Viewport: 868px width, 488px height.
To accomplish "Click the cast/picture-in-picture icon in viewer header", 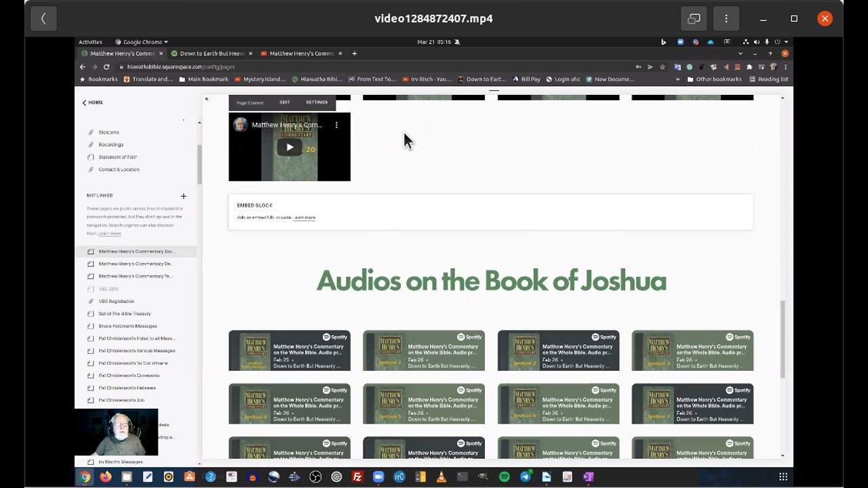I will click(x=694, y=19).
